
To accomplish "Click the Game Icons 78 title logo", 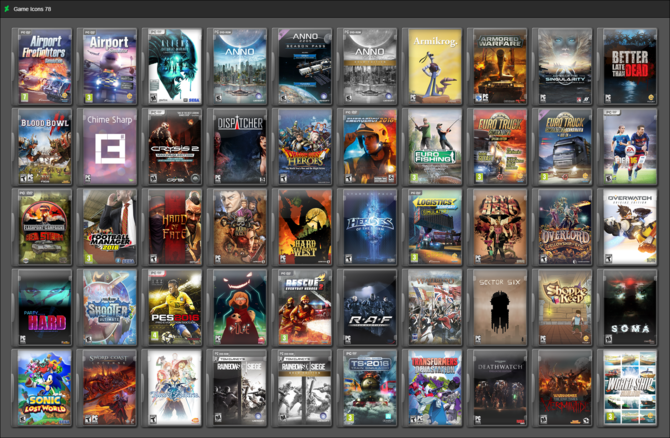I will coord(6,9).
